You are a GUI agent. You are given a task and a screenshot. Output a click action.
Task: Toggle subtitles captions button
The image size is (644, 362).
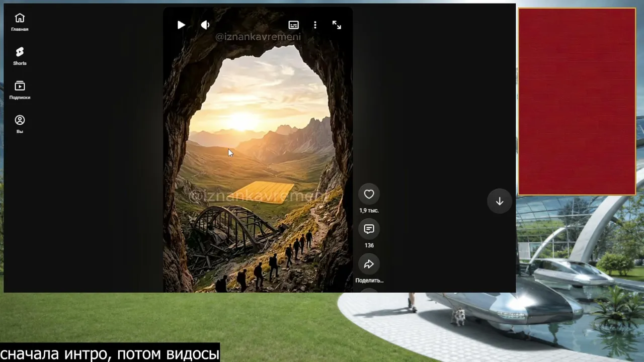pos(293,25)
